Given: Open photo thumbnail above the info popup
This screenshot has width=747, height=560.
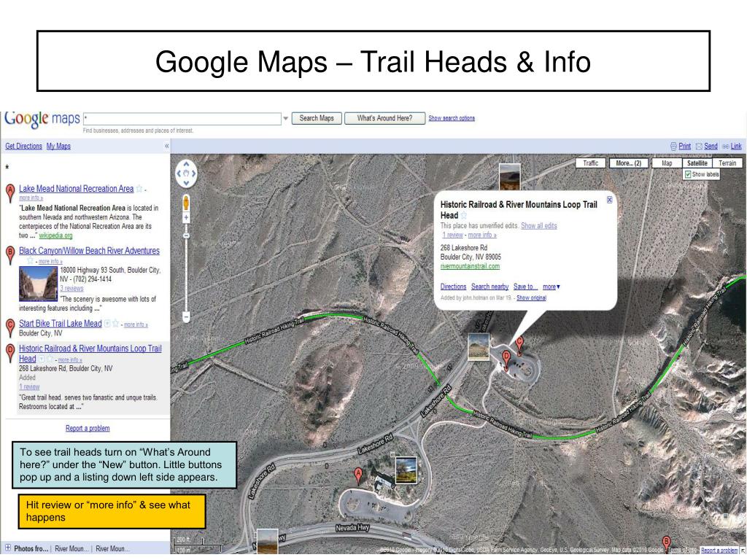Looking at the screenshot, I should (x=509, y=176).
